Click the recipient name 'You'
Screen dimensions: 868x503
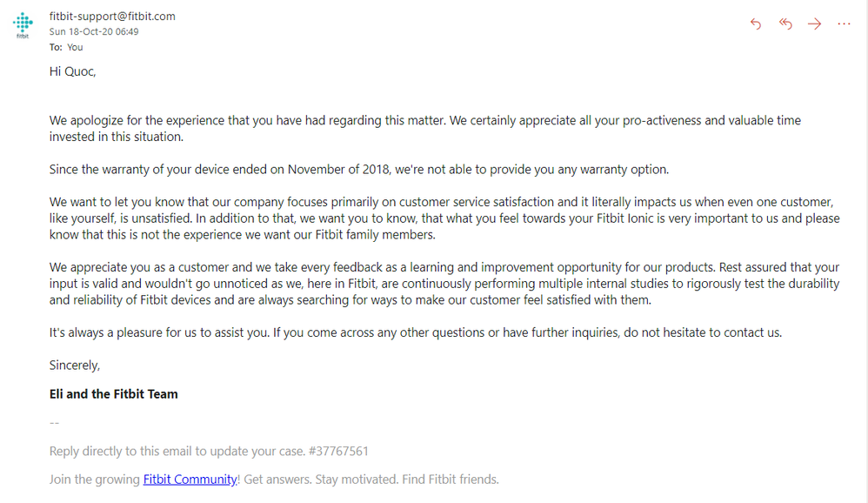pyautogui.click(x=75, y=47)
